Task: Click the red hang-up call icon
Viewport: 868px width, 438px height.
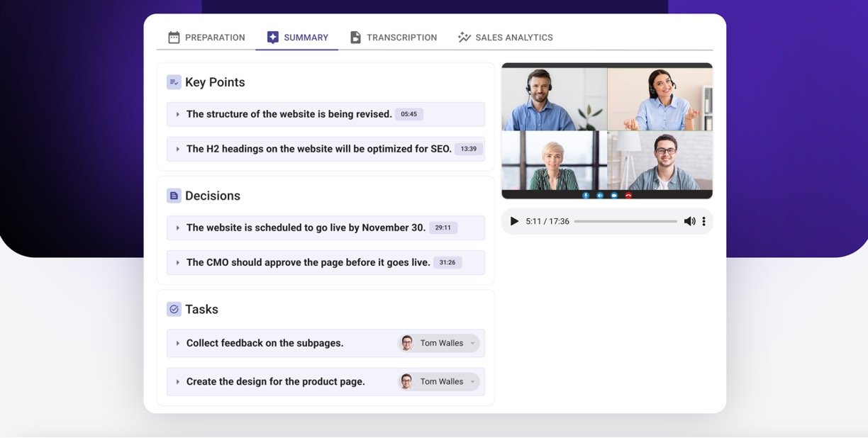Action: 628,195
